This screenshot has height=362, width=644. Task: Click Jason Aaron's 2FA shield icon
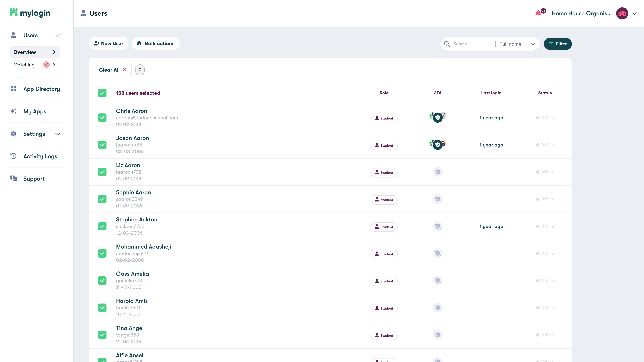coord(438,145)
